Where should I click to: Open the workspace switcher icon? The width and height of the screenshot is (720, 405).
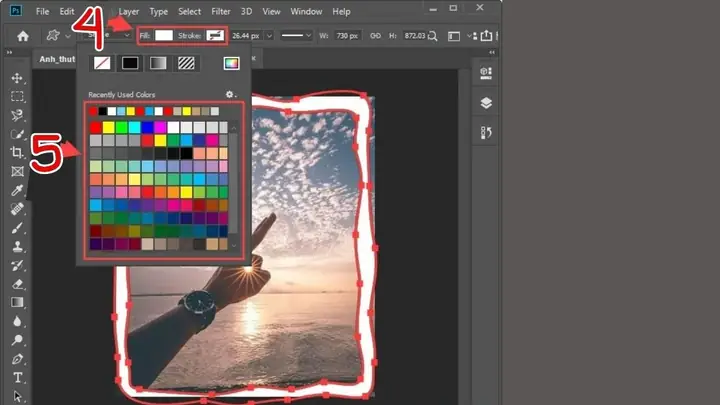[x=454, y=36]
